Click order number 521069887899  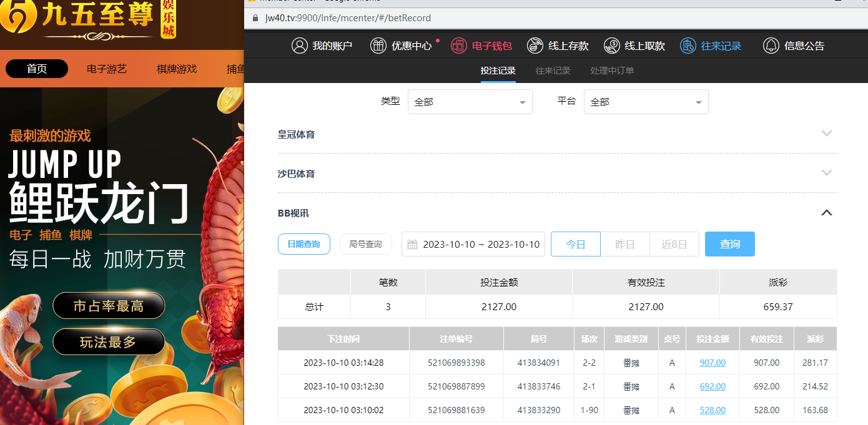(456, 386)
